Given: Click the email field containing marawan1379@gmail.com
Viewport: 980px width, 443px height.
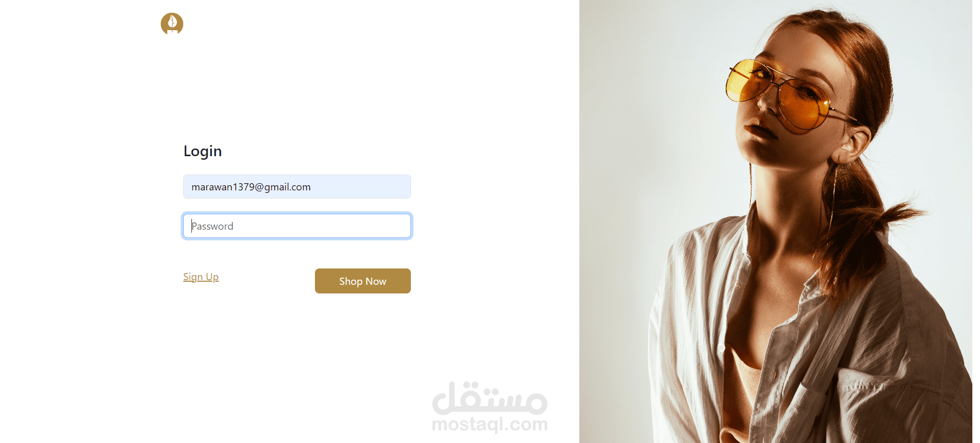Looking at the screenshot, I should click(x=297, y=187).
